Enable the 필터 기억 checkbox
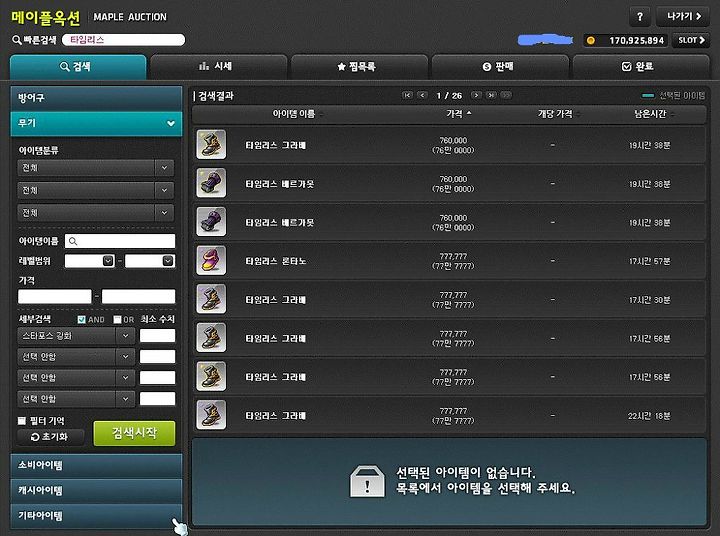Viewport: 720px width, 536px height. [22, 421]
